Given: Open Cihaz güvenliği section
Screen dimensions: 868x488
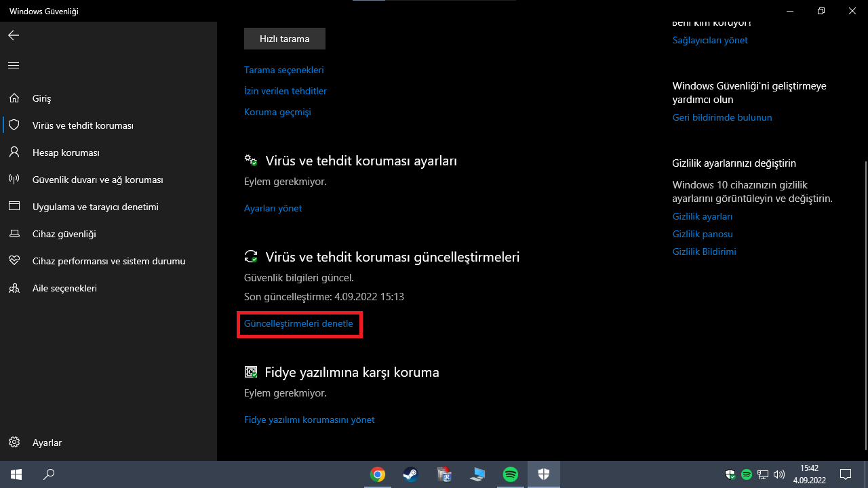Looking at the screenshot, I should coord(108,234).
